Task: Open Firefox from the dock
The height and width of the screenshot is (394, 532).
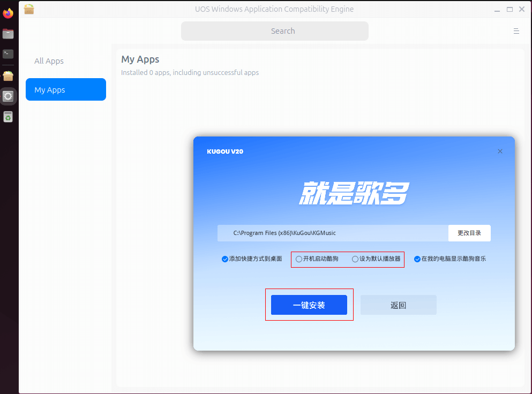Action: coord(8,13)
